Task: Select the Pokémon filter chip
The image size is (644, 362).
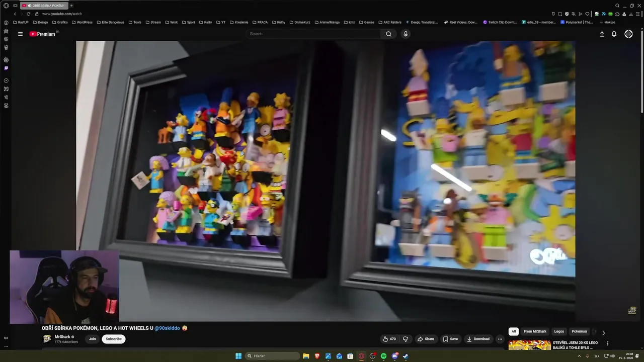Action: pyautogui.click(x=579, y=331)
